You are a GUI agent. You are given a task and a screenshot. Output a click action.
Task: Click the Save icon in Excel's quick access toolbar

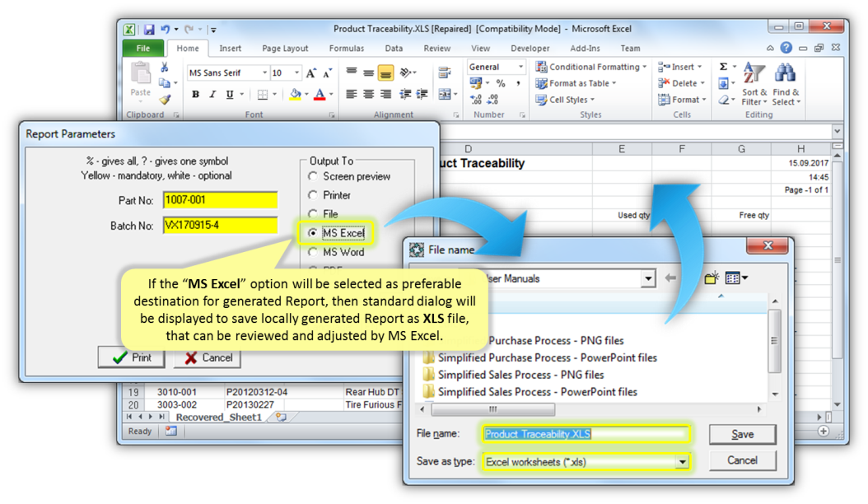149,30
